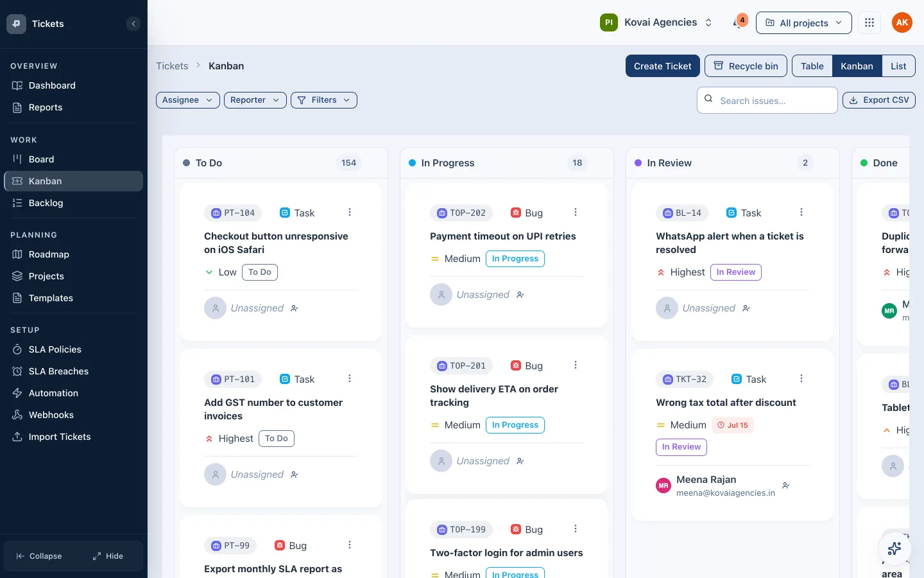Go to SLA Policies in the sidebar
This screenshot has height=578, width=924.
tap(74, 349)
